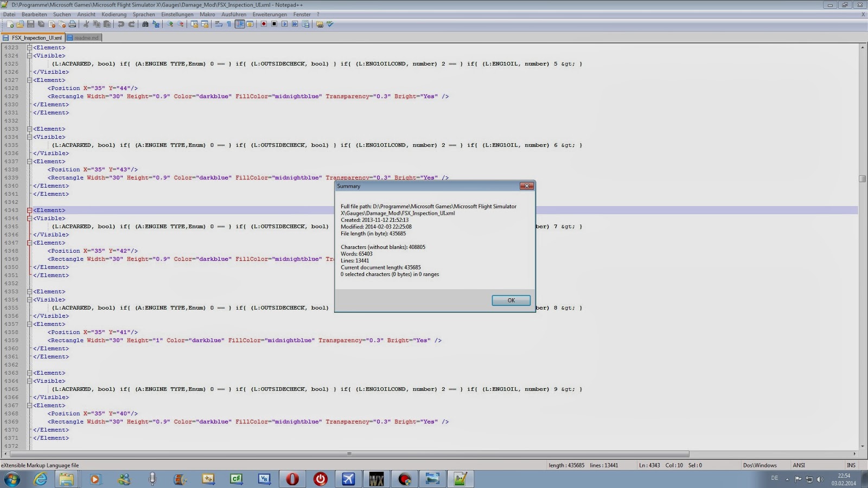Viewport: 868px width, 488px height.
Task: Click the Save All toolbar icon
Action: point(41,24)
